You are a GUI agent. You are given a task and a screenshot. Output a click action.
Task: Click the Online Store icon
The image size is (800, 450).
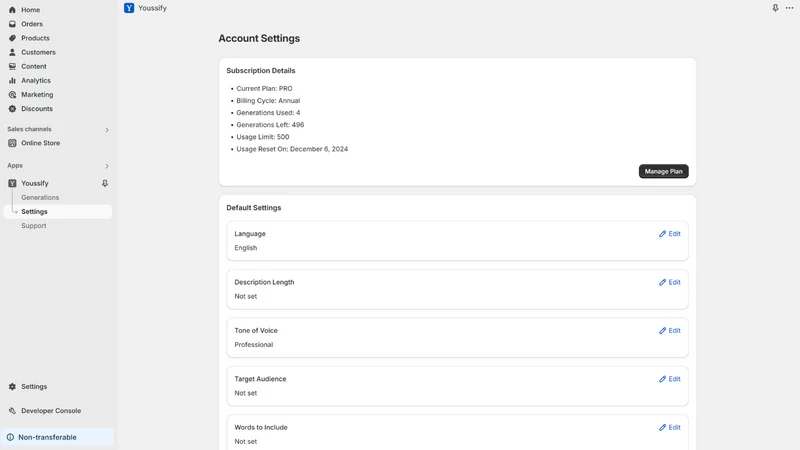(12, 143)
